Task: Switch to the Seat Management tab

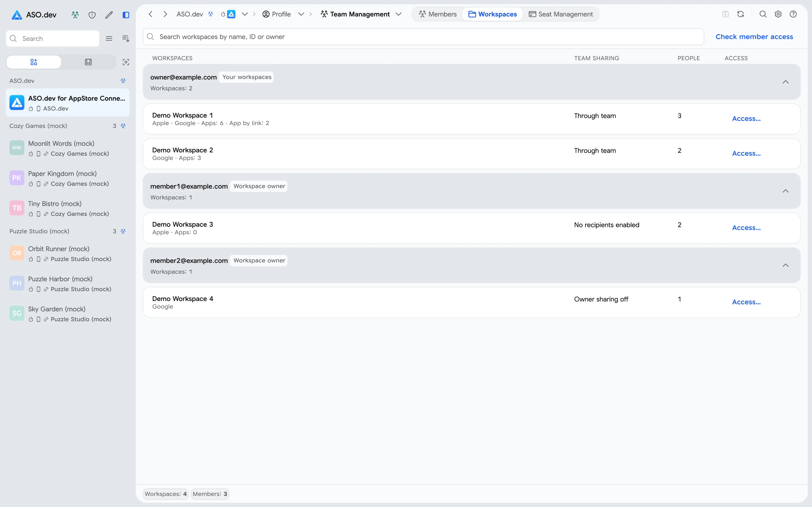Action: pos(561,14)
